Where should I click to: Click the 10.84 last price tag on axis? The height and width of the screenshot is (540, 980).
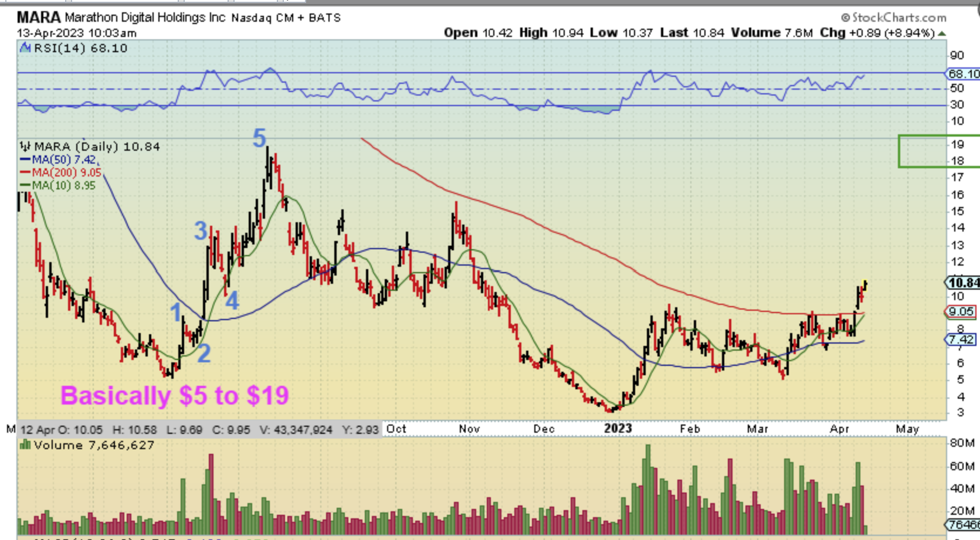tap(963, 283)
